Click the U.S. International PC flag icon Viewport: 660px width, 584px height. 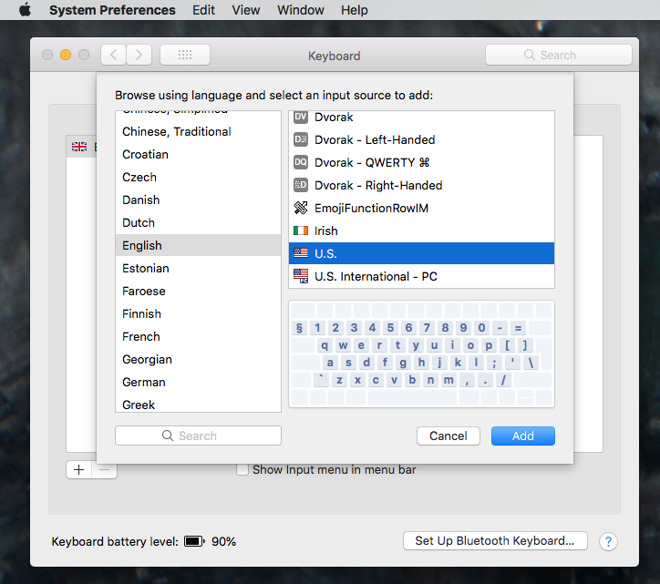coord(301,276)
